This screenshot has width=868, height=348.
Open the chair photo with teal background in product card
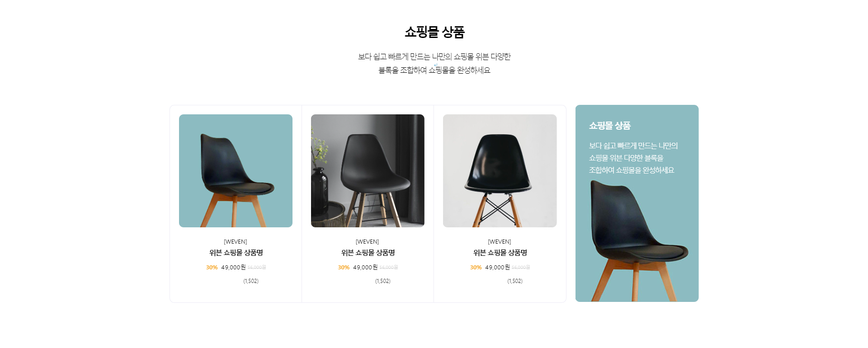(236, 171)
